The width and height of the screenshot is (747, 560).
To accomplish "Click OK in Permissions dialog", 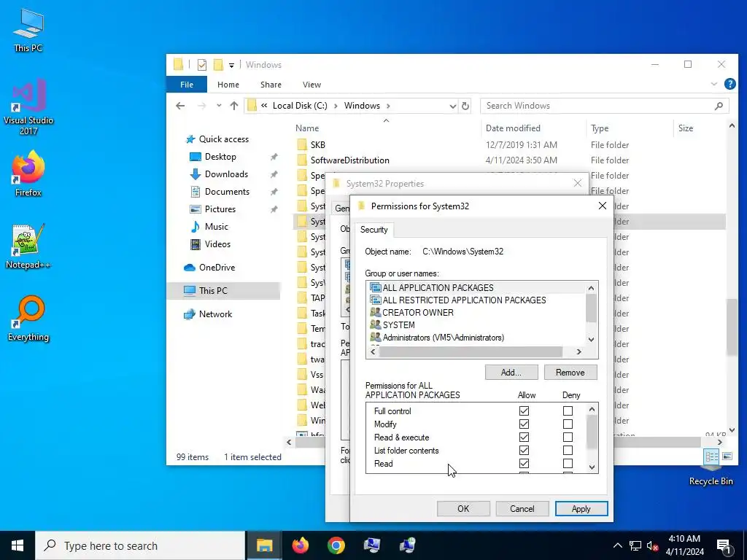I will click(x=463, y=508).
